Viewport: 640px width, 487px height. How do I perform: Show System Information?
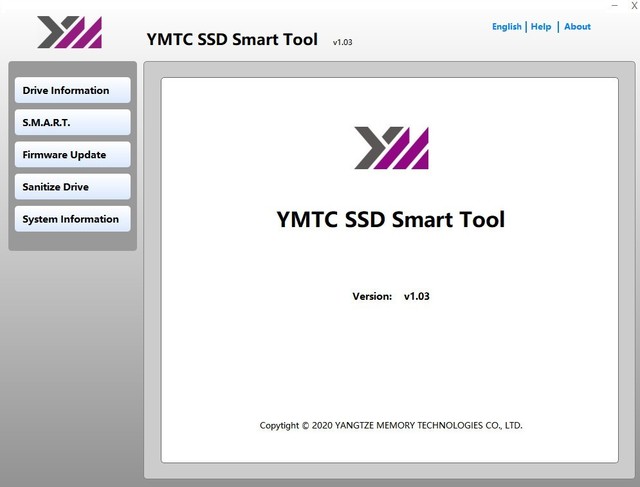tap(73, 219)
